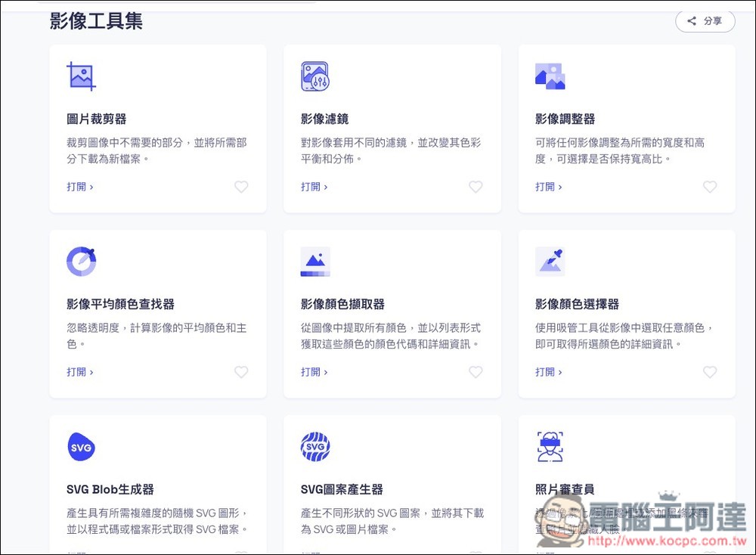The width and height of the screenshot is (756, 555).
Task: Select the 影像顏色選擇器 eyedropper icon
Action: (x=550, y=260)
